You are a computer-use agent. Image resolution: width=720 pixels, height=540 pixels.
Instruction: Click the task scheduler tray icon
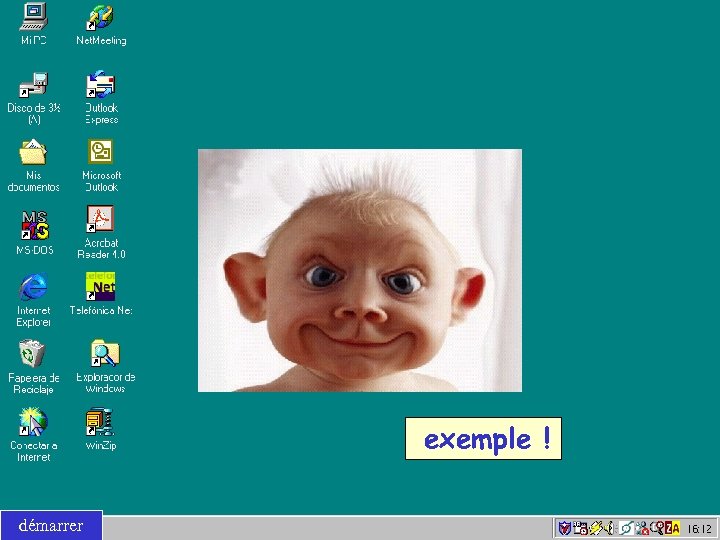click(580, 528)
